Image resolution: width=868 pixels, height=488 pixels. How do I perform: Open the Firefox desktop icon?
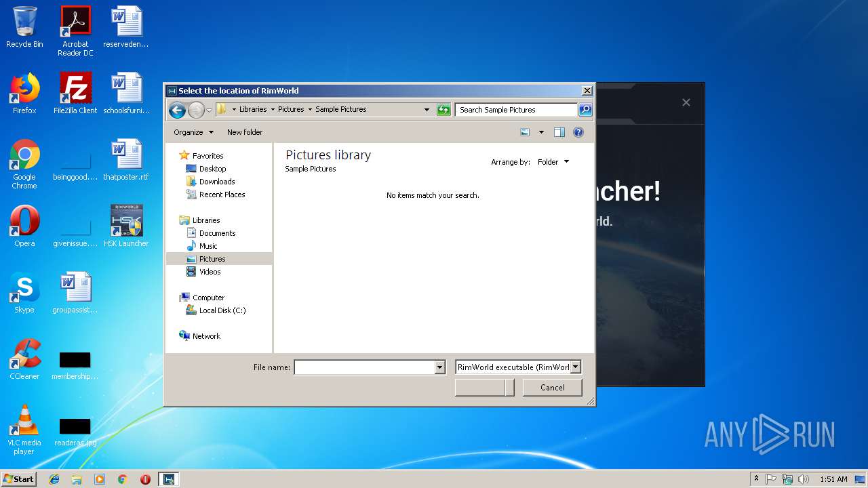[24, 94]
